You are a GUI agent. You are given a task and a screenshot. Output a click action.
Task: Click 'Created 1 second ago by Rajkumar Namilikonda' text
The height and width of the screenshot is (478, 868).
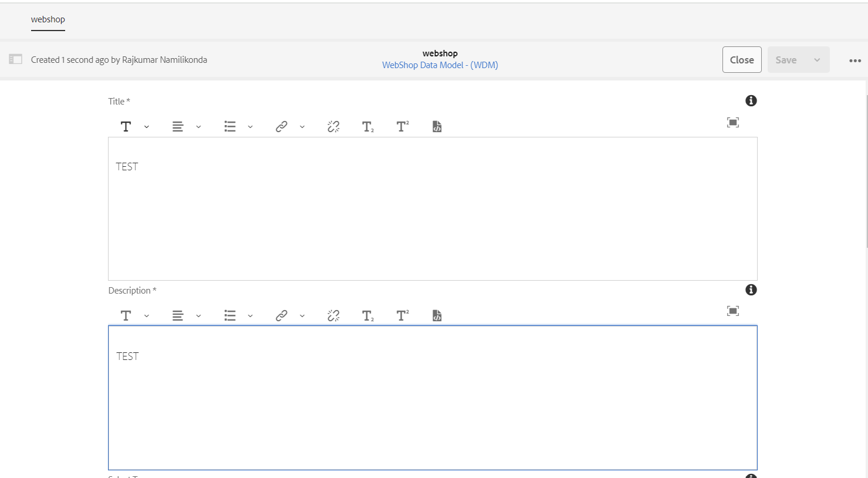(x=119, y=60)
